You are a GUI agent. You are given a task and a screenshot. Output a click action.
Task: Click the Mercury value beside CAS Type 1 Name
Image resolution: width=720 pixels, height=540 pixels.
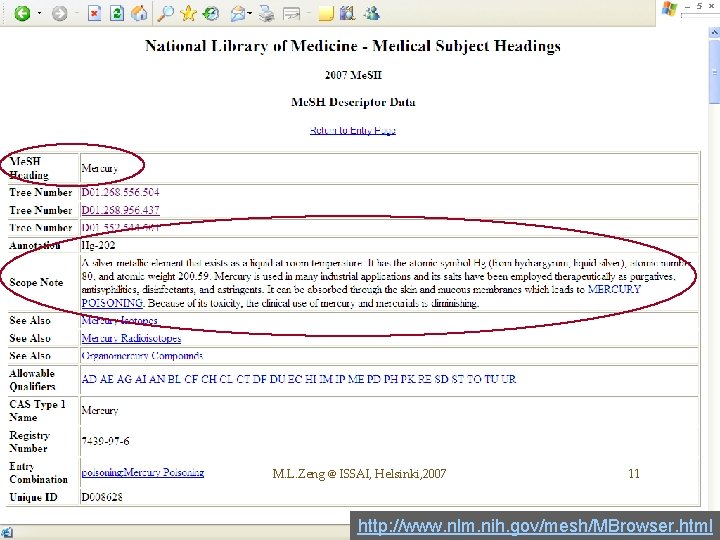click(x=100, y=410)
